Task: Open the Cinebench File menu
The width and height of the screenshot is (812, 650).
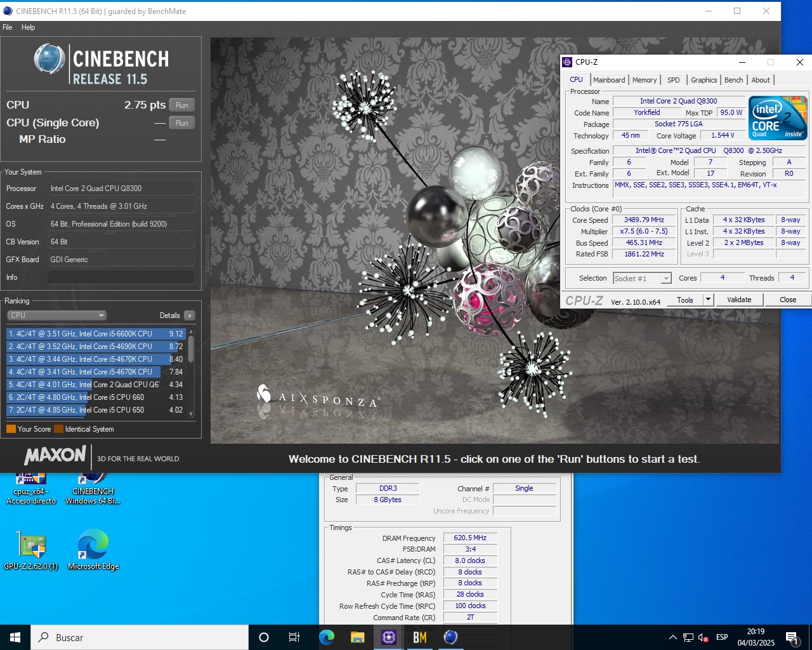Action: pos(8,27)
